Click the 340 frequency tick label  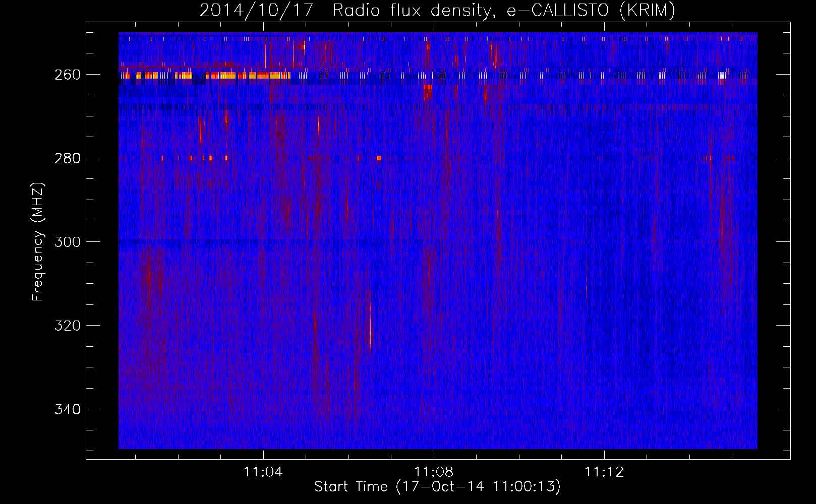(x=68, y=409)
